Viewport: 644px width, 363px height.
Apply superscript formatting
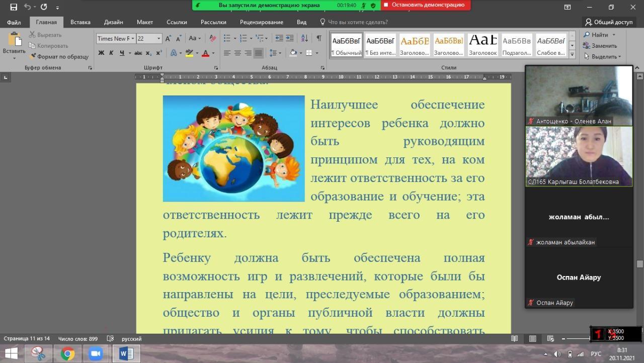(x=159, y=53)
